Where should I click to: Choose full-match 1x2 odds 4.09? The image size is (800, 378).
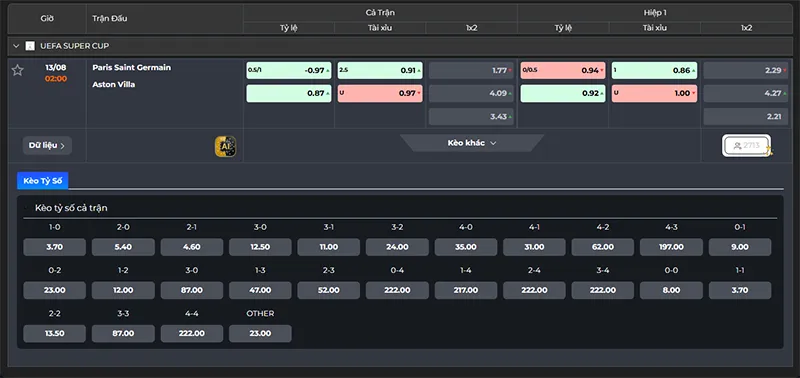(471, 93)
